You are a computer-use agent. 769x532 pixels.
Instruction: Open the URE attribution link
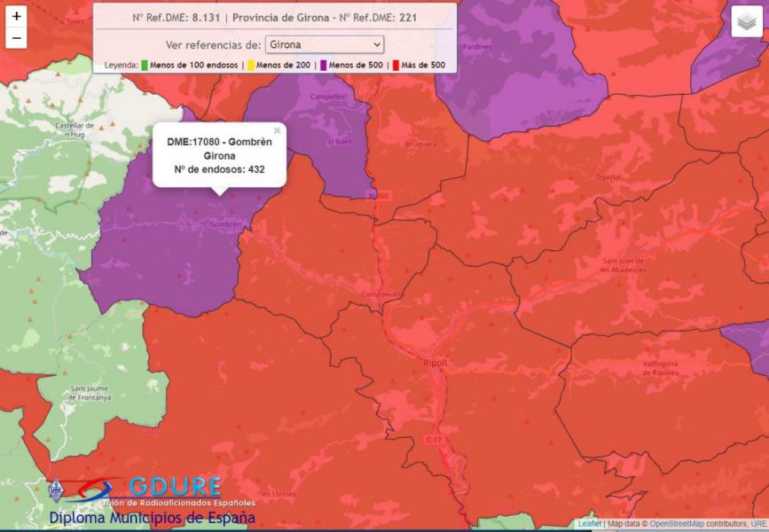pos(758,524)
